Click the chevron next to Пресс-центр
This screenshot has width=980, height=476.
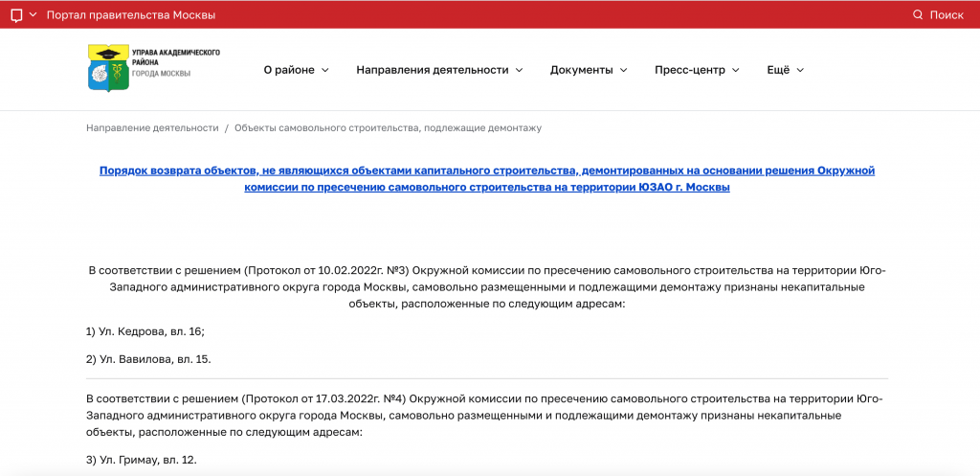(x=736, y=70)
